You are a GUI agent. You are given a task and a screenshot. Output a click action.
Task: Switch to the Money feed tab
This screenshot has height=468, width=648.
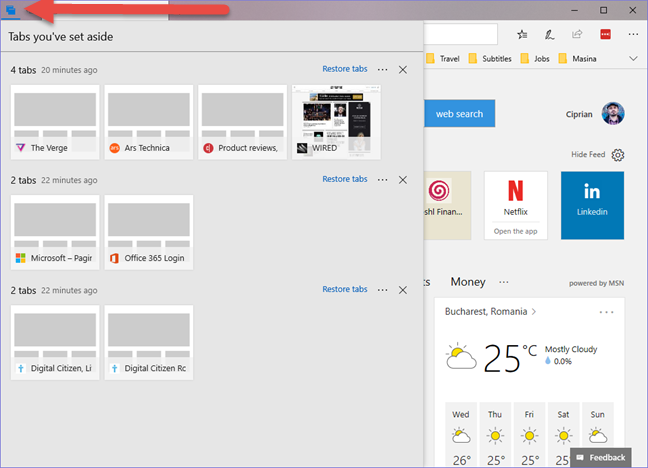[468, 282]
